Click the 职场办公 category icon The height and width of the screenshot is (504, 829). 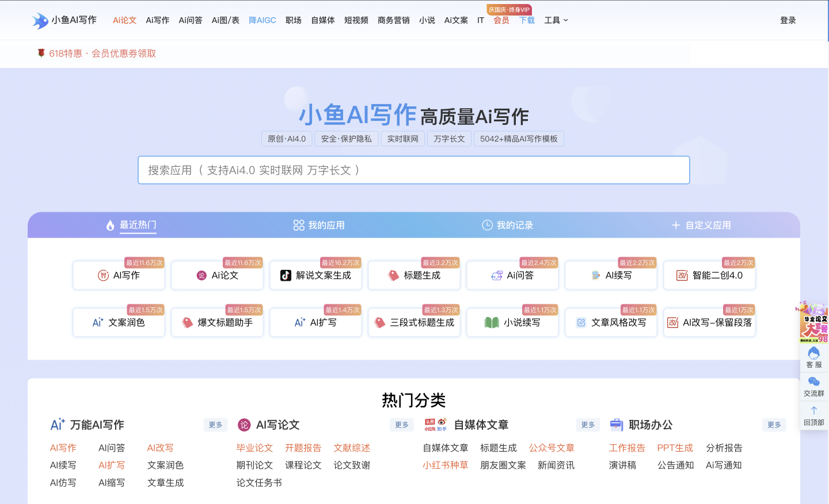pos(617,425)
